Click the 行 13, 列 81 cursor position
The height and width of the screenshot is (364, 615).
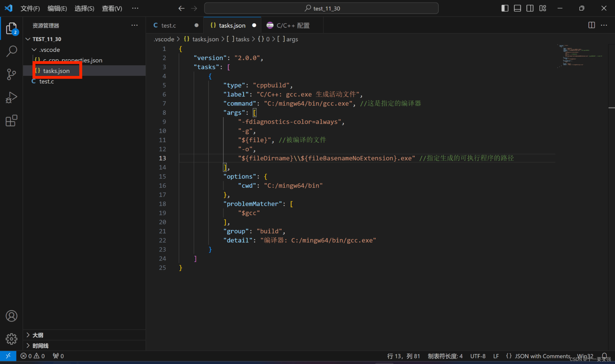(403, 356)
